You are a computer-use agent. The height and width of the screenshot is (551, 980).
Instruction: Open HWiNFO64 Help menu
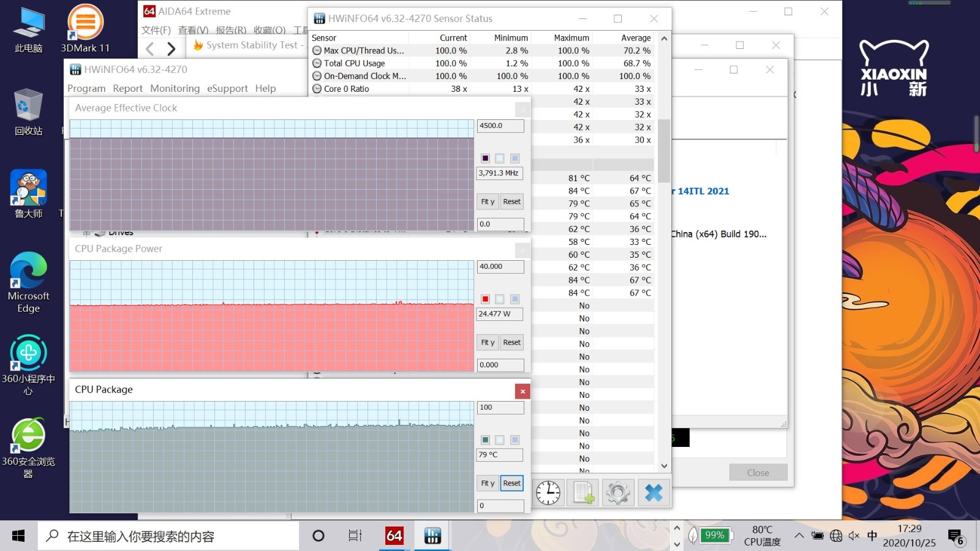coord(265,88)
